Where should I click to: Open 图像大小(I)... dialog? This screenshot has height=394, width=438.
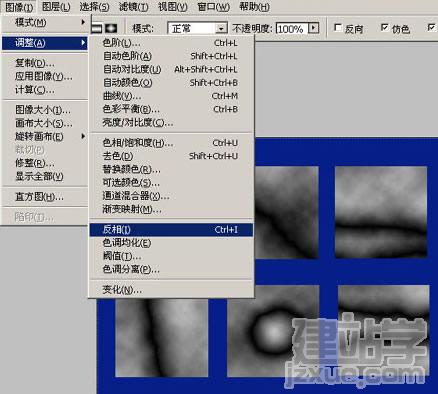[x=45, y=110]
